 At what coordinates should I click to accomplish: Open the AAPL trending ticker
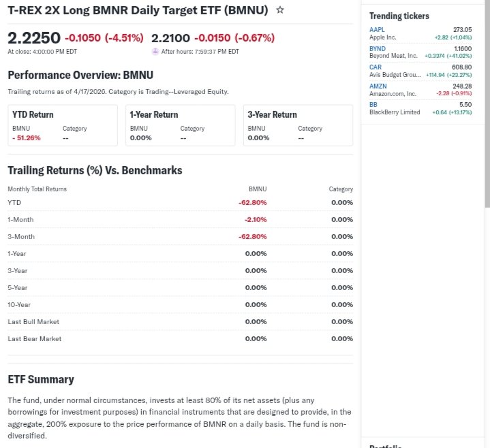377,29
